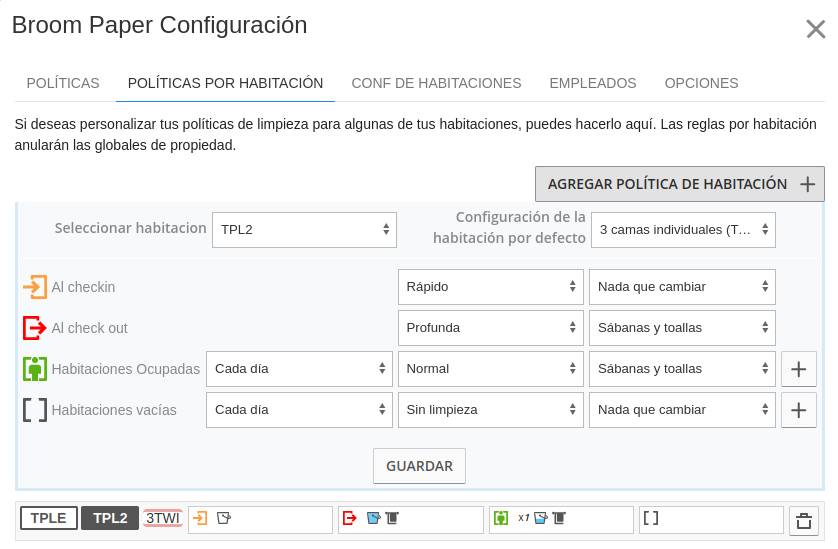Click the orange Al checkin arrow icon
The image size is (838, 549).
point(35,287)
